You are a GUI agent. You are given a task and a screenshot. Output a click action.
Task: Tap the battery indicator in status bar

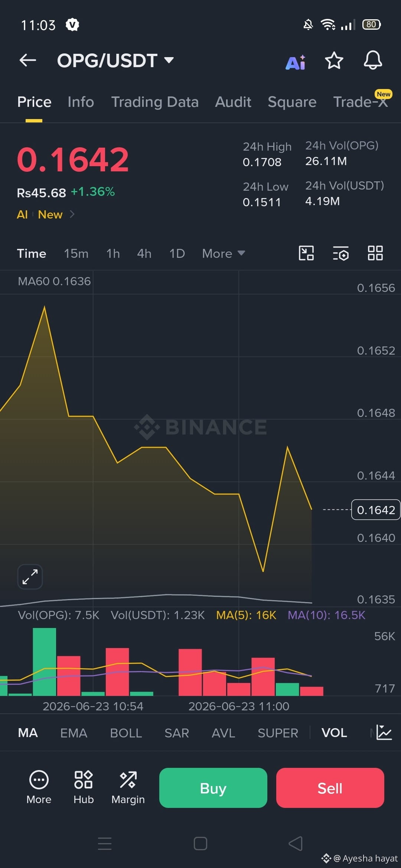tap(372, 24)
